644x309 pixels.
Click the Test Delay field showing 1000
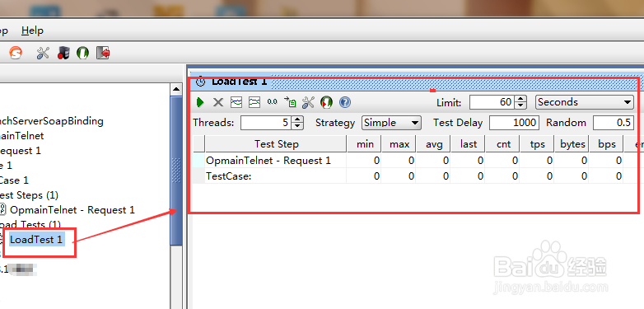tap(514, 123)
